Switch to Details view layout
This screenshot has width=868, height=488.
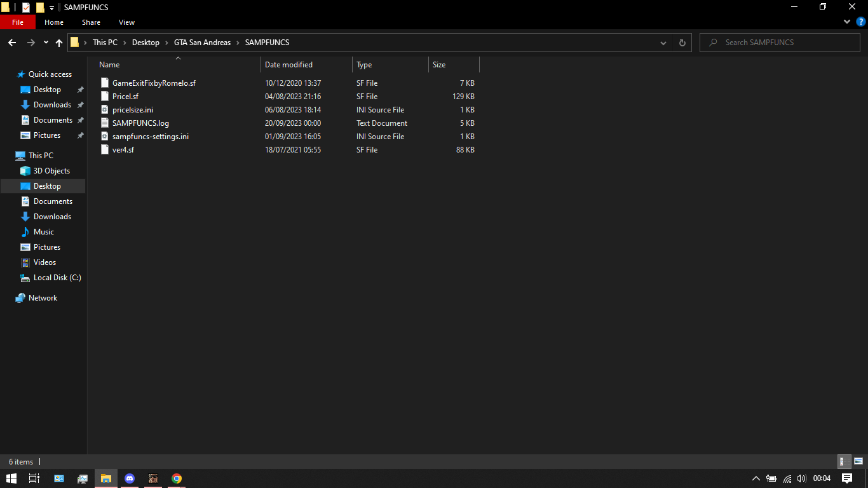[x=844, y=462]
